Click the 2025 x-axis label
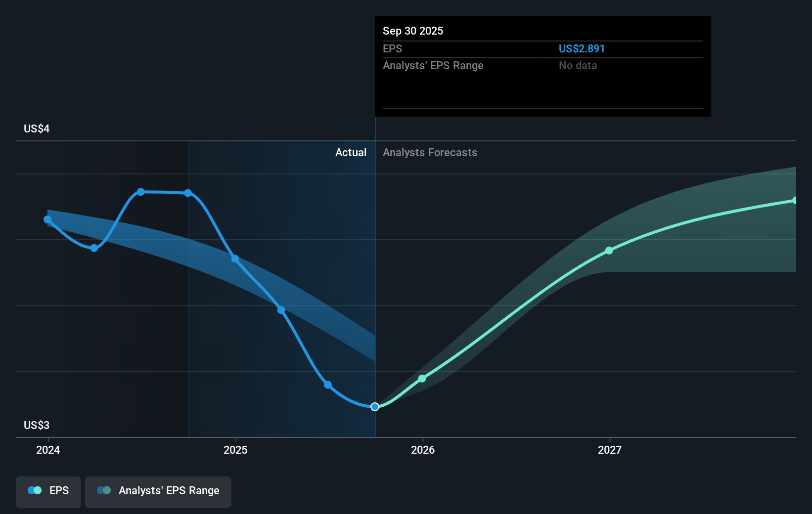The width and height of the screenshot is (812, 514). (x=235, y=450)
